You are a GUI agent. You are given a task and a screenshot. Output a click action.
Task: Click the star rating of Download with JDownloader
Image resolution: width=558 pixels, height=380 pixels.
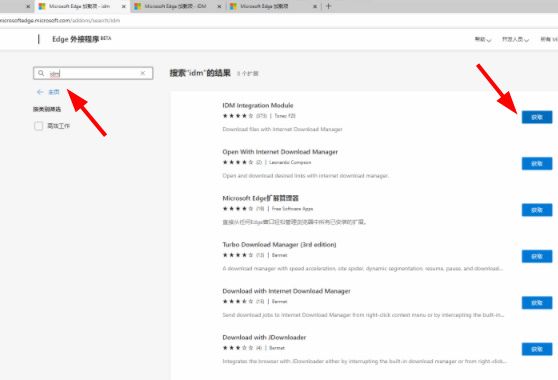click(x=238, y=348)
